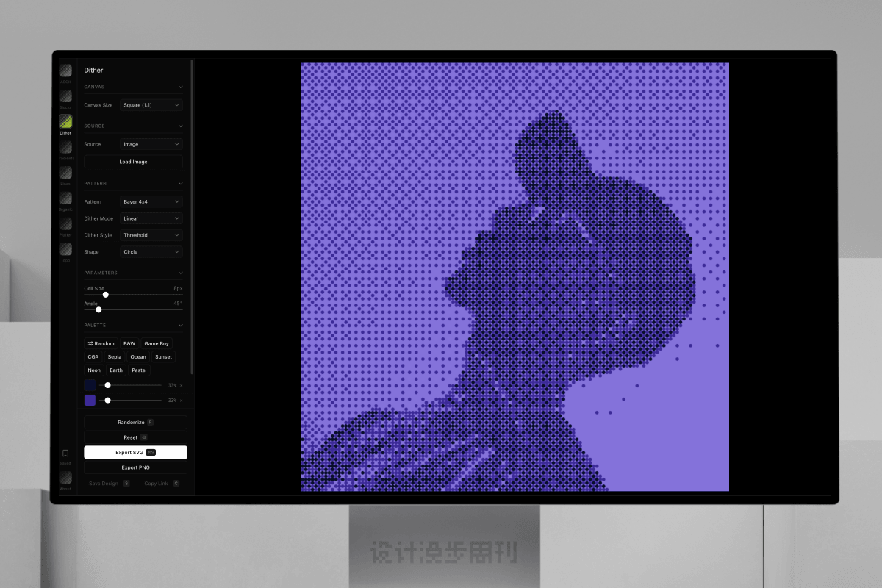
Task: Collapse the PALETTE section chevron
Action: pos(181,326)
